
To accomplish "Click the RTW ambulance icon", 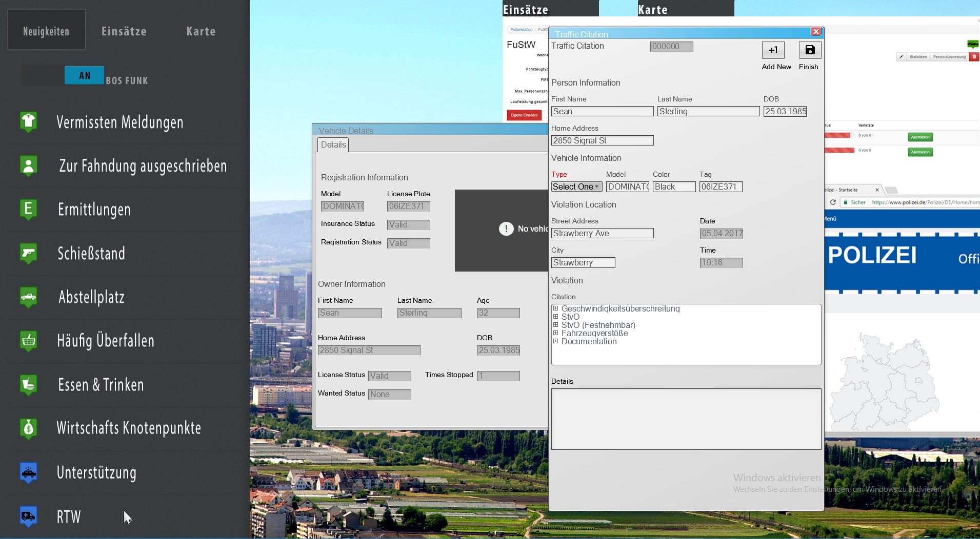I will click(29, 516).
